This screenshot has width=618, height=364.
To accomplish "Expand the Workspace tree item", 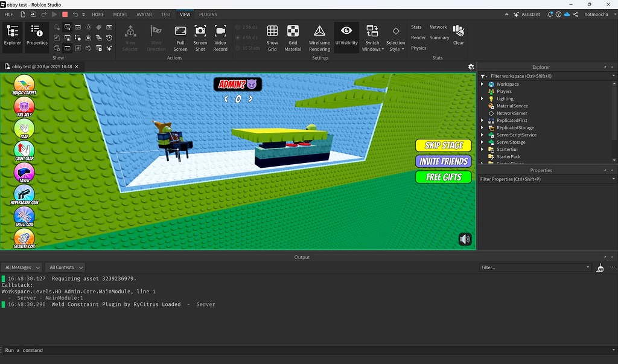I will [x=483, y=84].
